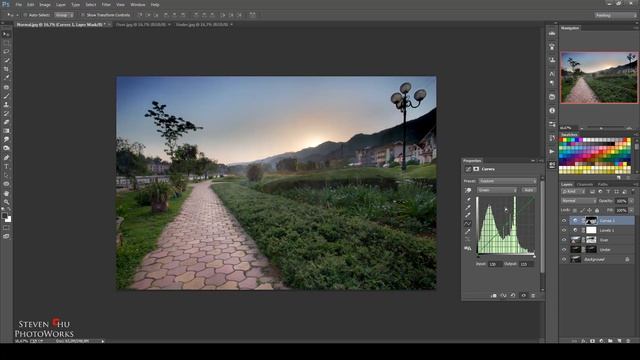Click the Curves 1 layer mask thumbnail
640x360 pixels.
591,220
